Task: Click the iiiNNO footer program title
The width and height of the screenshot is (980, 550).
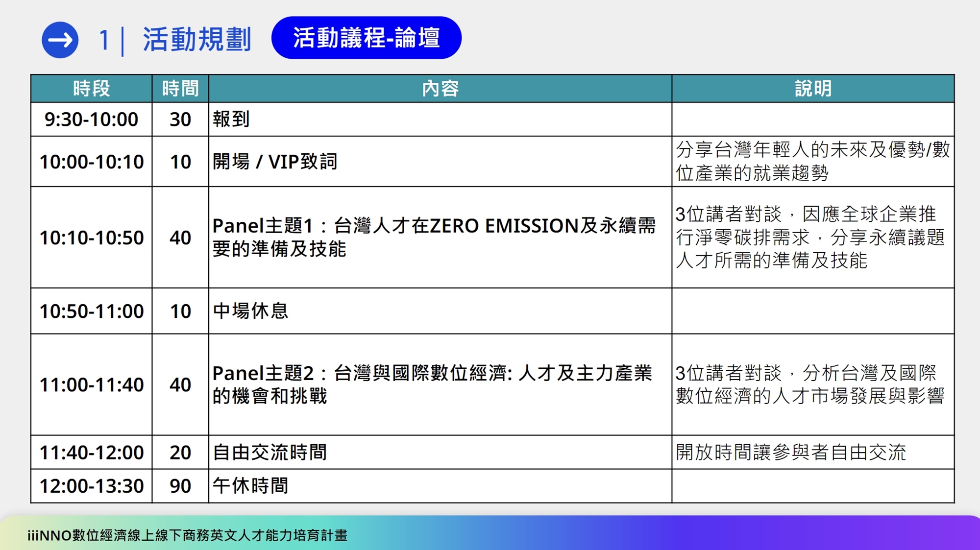Action: 187,535
